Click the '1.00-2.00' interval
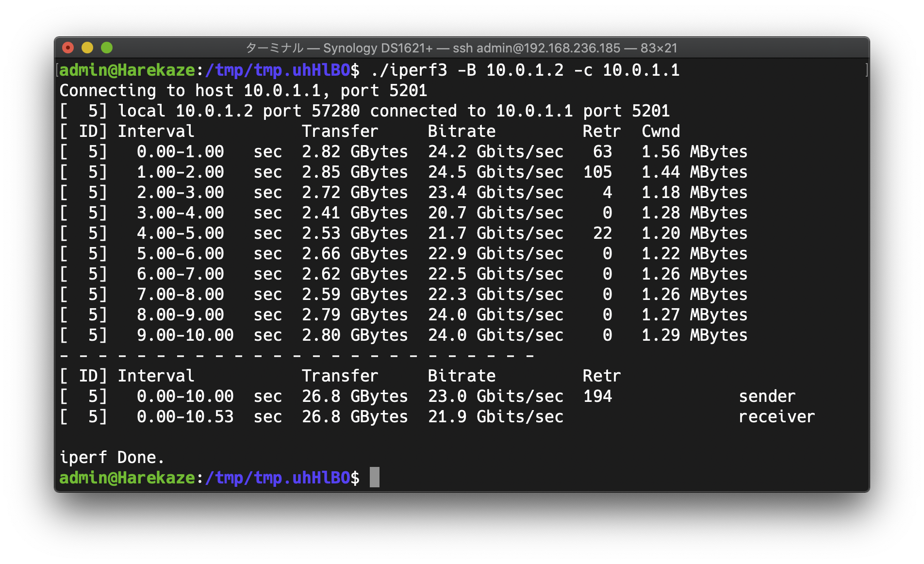This screenshot has width=924, height=564. click(180, 172)
